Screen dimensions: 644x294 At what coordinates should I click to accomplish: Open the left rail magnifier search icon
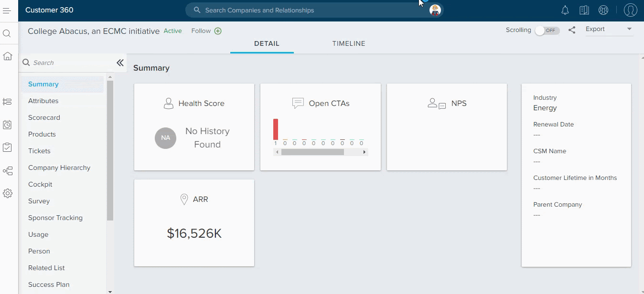[x=7, y=33]
